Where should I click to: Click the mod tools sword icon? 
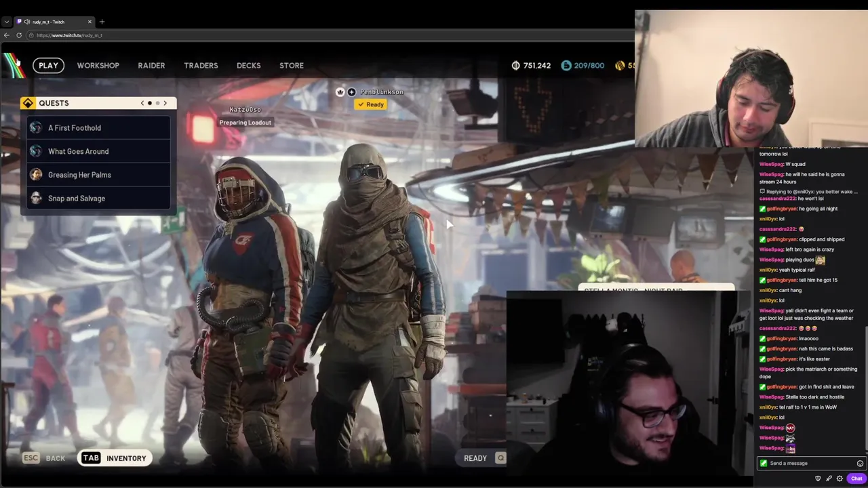pos(829,479)
